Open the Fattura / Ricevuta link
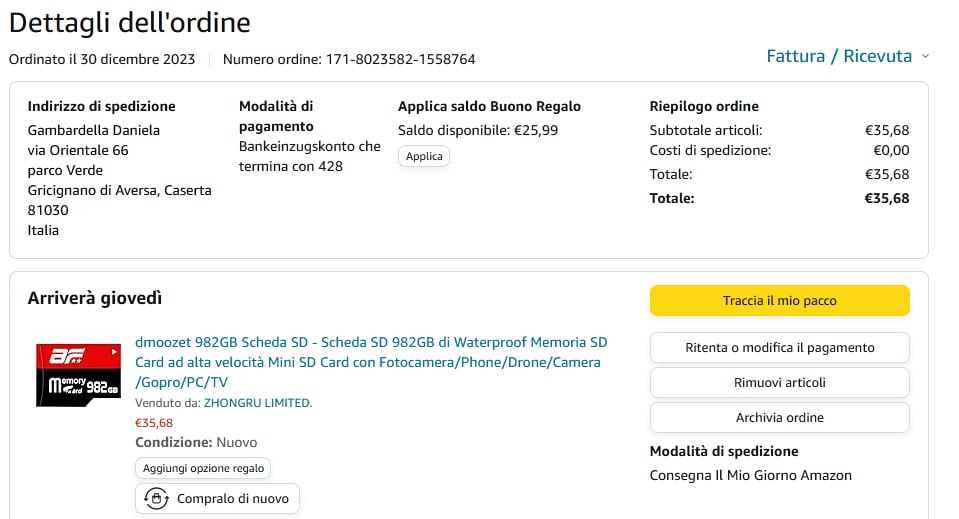959x519 pixels. 838,56
